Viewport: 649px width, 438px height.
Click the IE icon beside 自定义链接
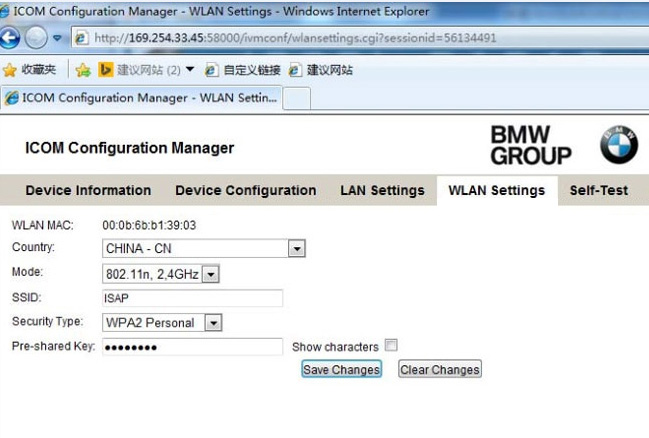click(212, 70)
